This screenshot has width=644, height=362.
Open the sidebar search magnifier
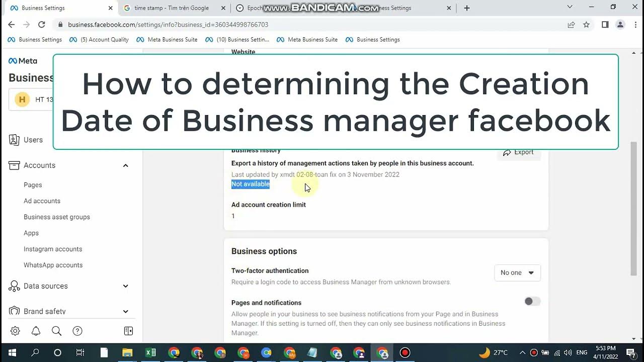[56, 331]
